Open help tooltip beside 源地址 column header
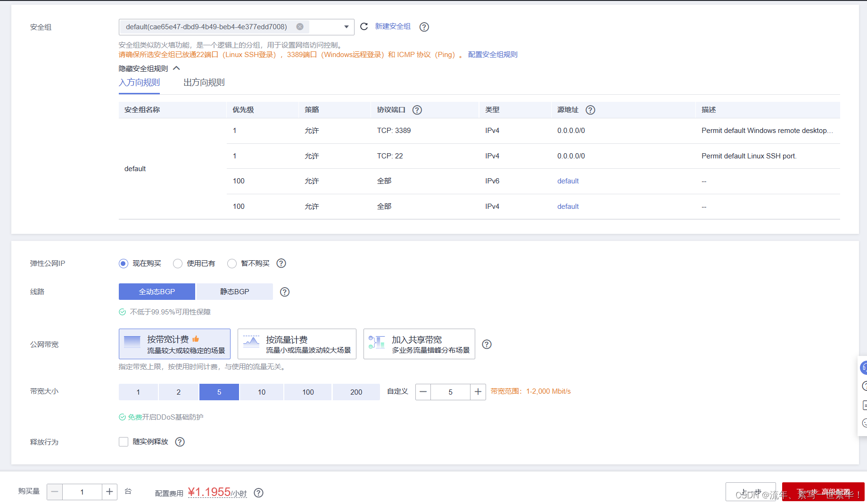 pos(590,109)
